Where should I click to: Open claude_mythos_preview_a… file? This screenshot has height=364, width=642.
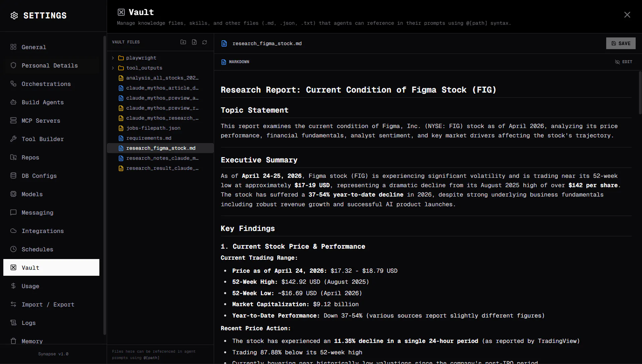point(160,98)
